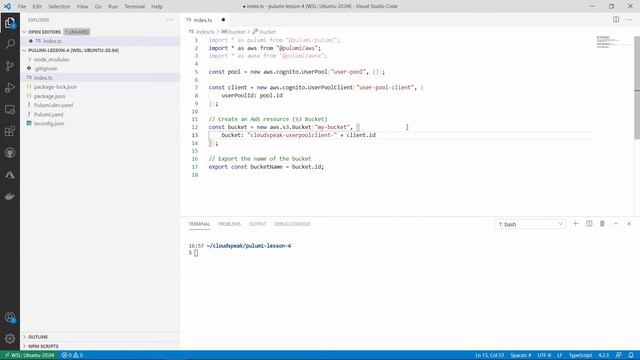
Task: Create a new terminal with plus icon
Action: [x=576, y=224]
